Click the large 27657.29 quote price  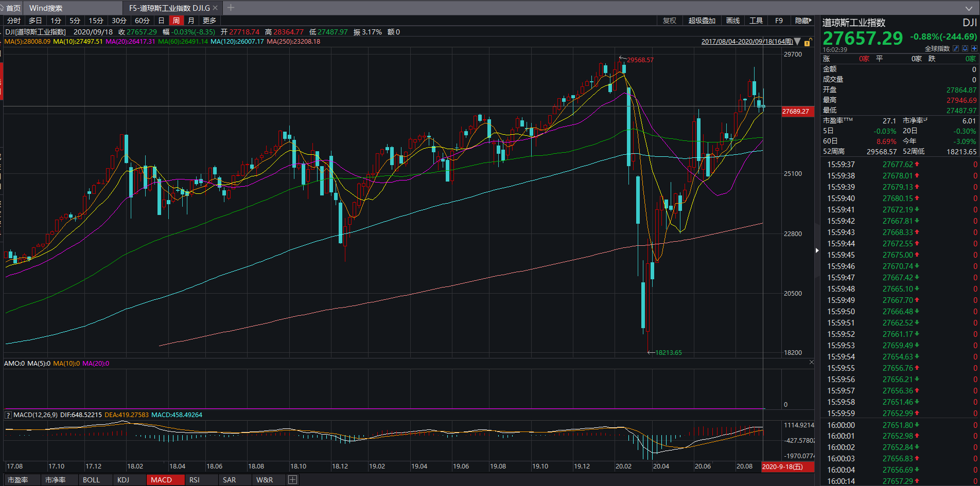863,38
